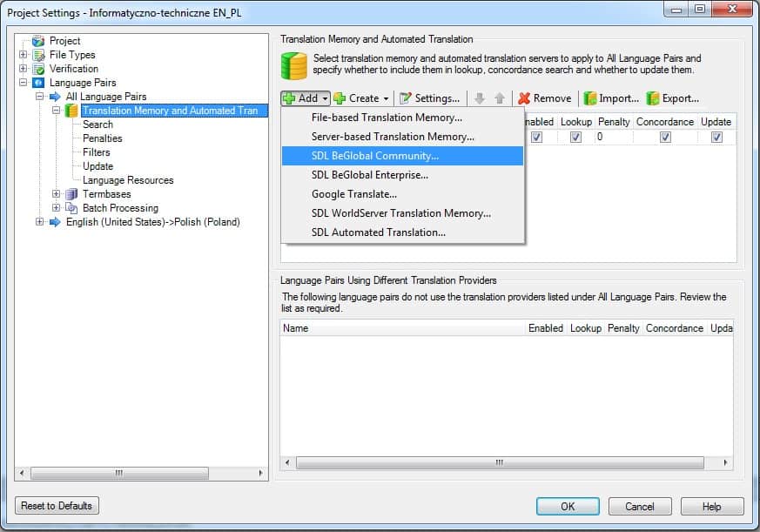The height and width of the screenshot is (532, 760).
Task: Toggle the Enabled checkbox in provider row
Action: click(x=536, y=138)
